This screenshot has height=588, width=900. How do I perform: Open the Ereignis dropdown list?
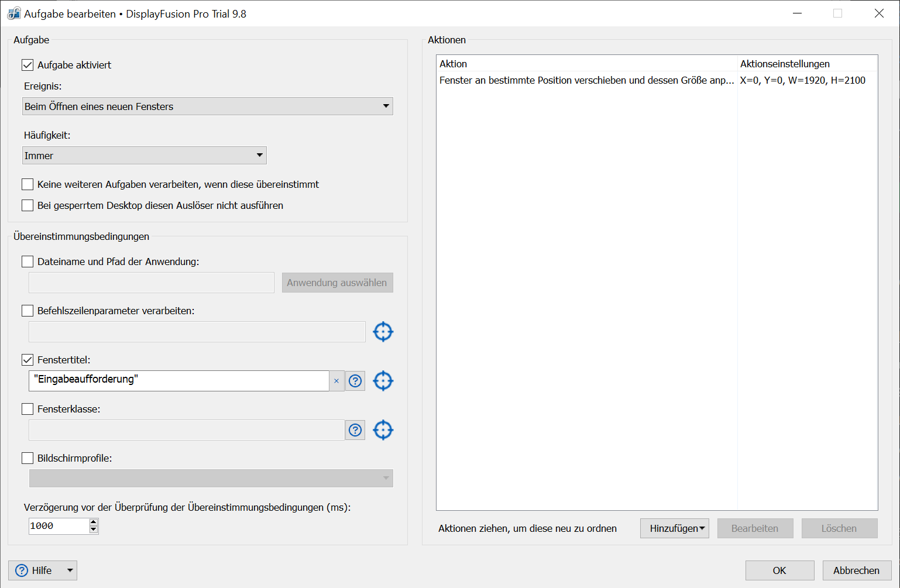[208, 106]
